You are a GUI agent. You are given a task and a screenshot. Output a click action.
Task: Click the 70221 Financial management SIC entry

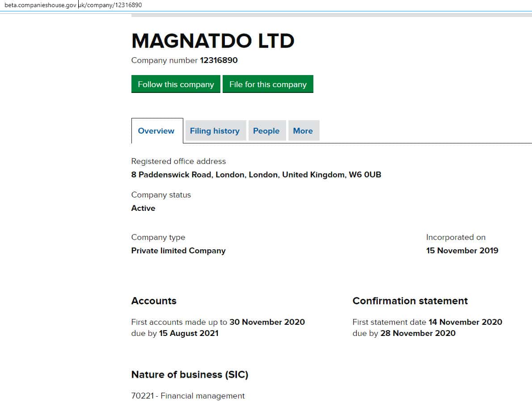click(x=188, y=396)
